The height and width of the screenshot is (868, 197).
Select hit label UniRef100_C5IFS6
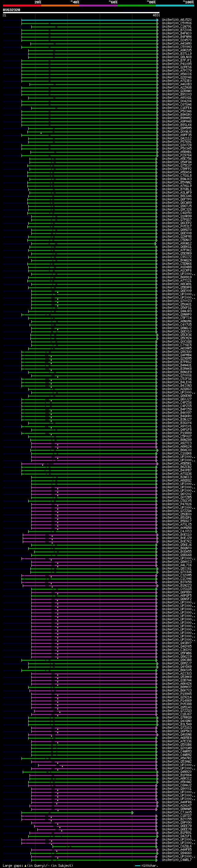[x=177, y=379]
